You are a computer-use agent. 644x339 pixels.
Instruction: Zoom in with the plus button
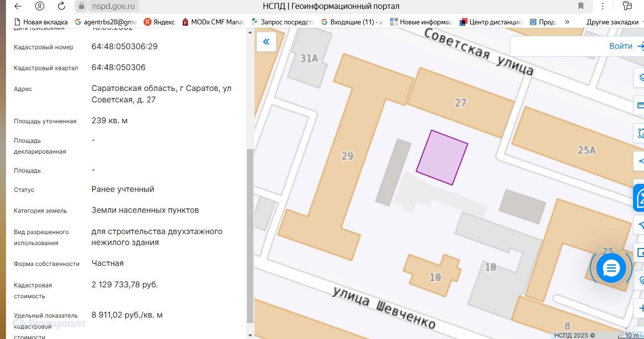640,308
